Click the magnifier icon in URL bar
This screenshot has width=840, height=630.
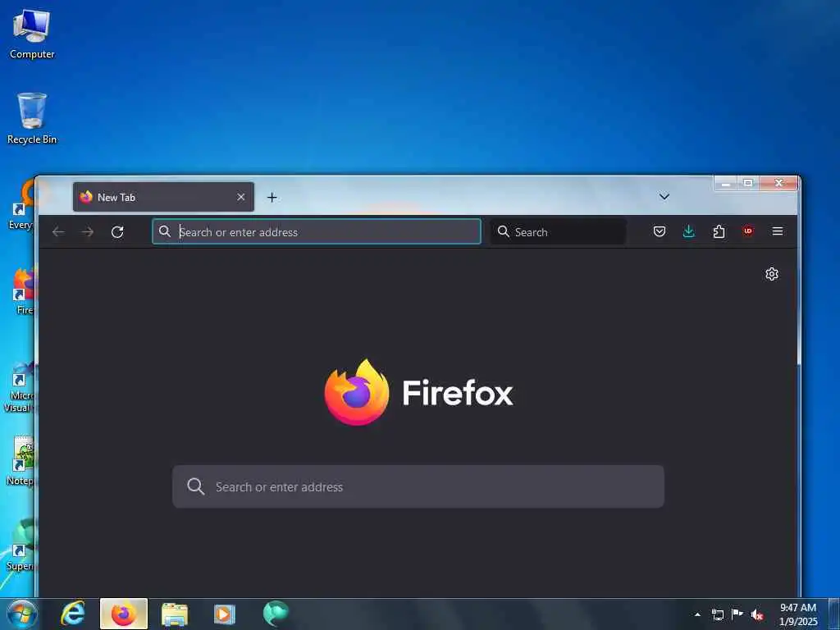(165, 231)
